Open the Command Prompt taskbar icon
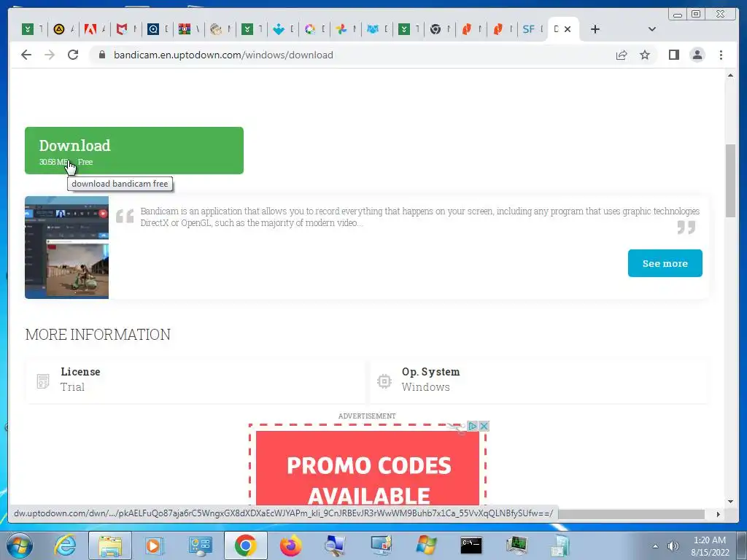747x560 pixels. (471, 545)
